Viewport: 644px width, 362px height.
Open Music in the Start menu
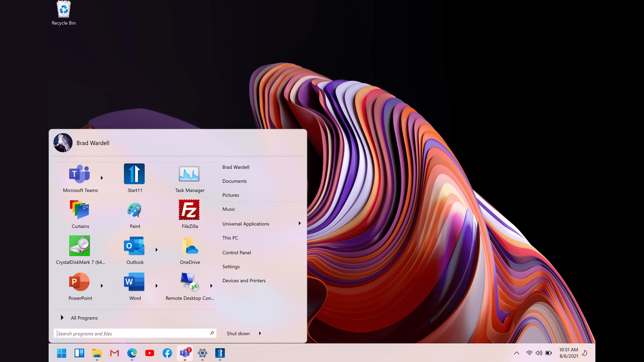pos(229,209)
